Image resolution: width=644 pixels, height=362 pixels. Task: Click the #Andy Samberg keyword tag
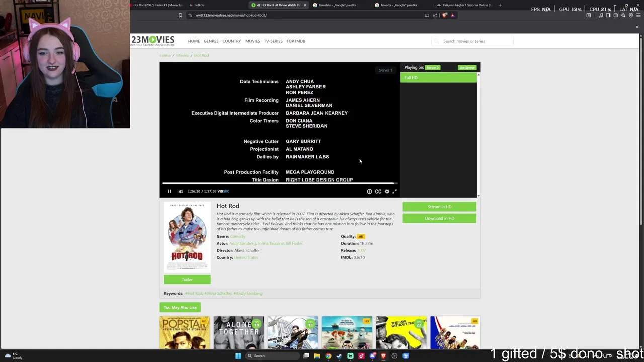point(248,293)
